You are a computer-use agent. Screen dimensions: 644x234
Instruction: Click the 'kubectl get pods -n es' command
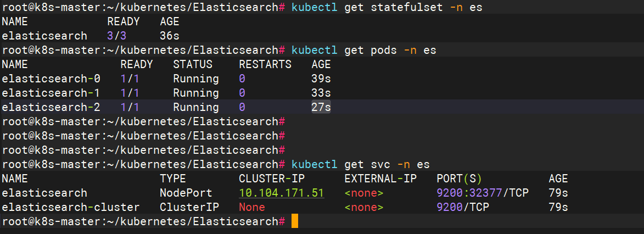(363, 50)
